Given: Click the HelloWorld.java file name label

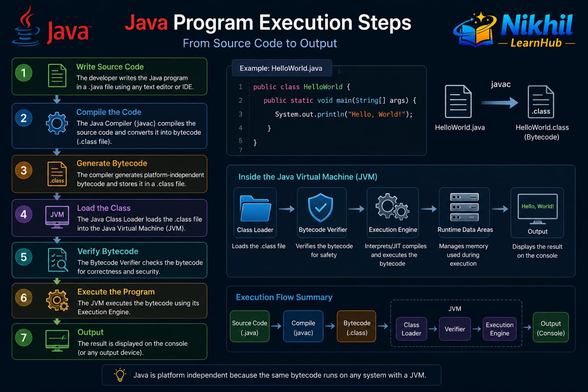Looking at the screenshot, I should click(x=460, y=127).
